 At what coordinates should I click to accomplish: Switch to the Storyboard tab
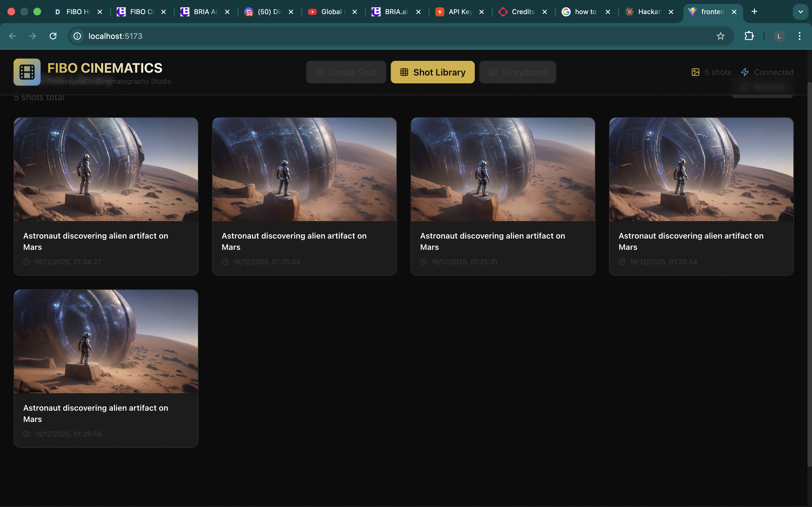coord(517,72)
